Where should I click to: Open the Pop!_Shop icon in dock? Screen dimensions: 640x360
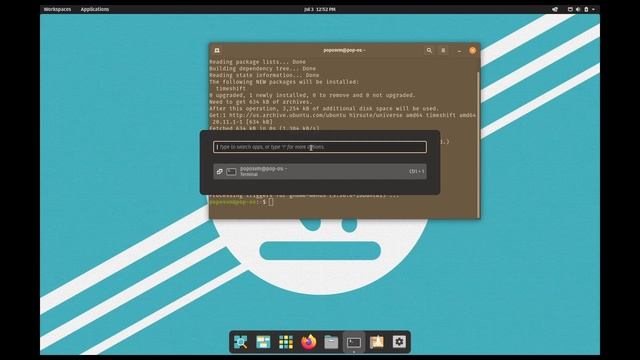point(376,342)
